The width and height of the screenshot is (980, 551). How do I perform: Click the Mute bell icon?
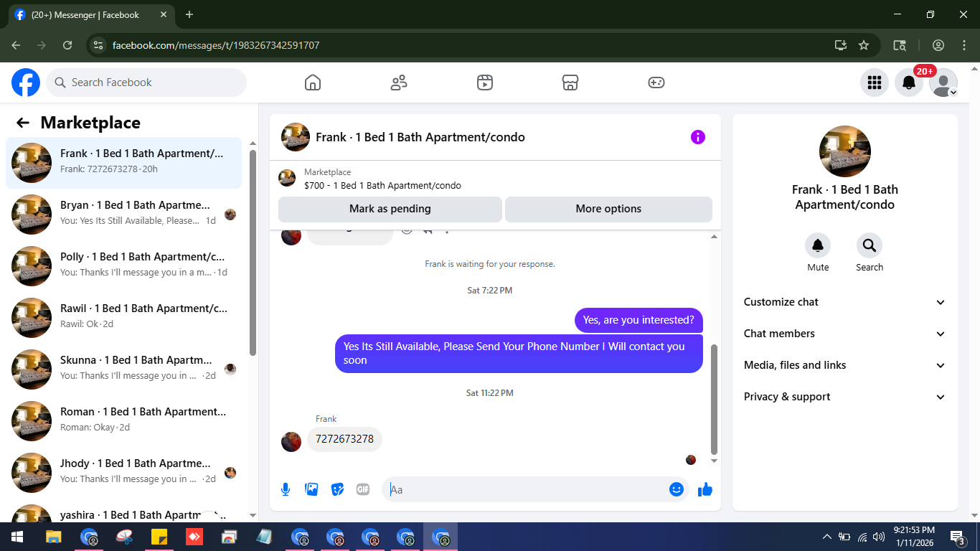tap(818, 246)
